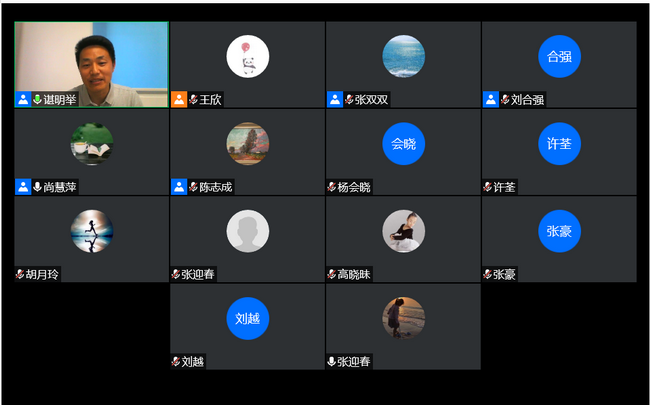
Task: Click the muted mic icon next to 刘合强
Action: (505, 99)
